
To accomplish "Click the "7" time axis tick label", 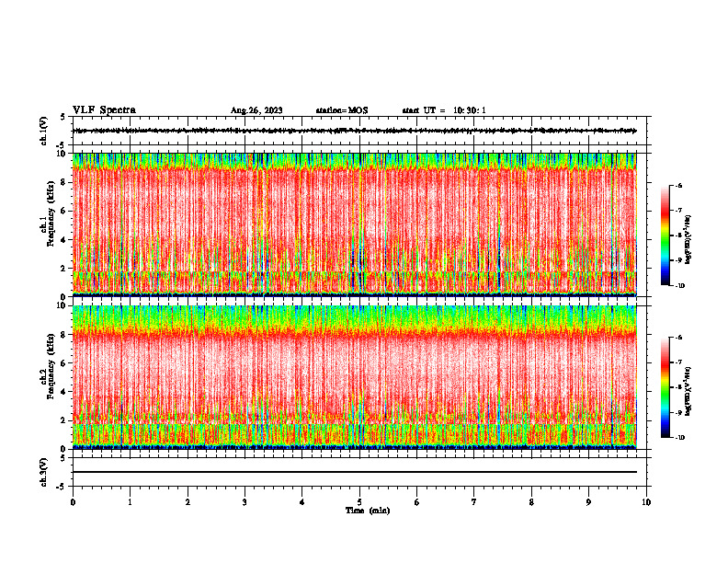I will (x=474, y=502).
